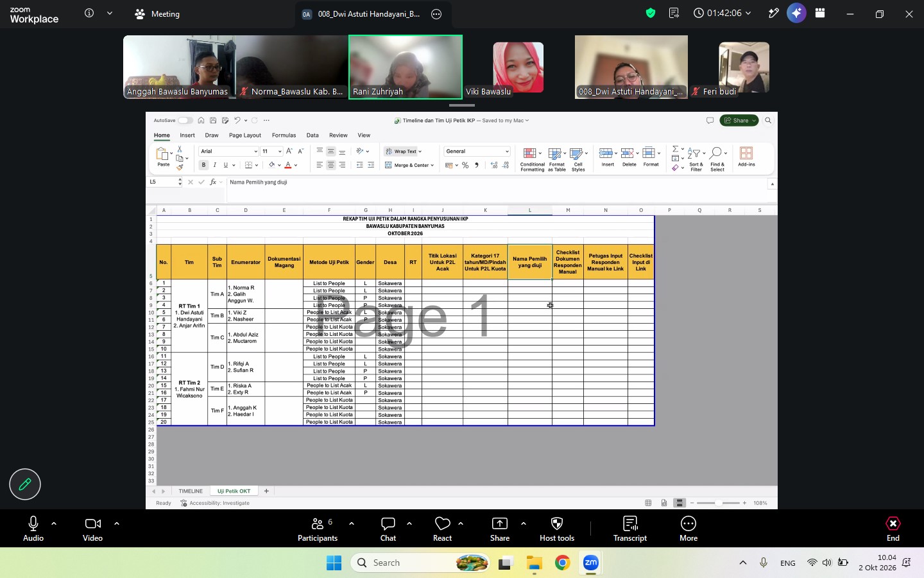Open the Page Layout ribbon tab

click(x=245, y=136)
